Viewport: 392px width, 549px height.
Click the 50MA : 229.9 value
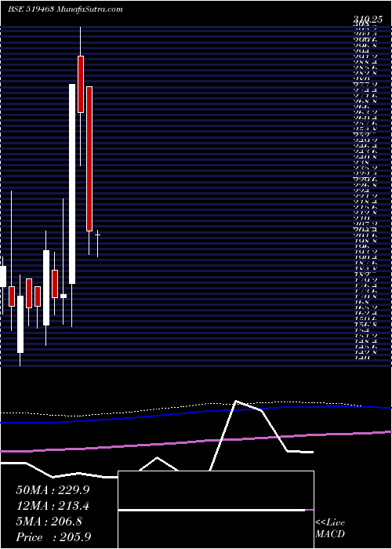(x=53, y=490)
